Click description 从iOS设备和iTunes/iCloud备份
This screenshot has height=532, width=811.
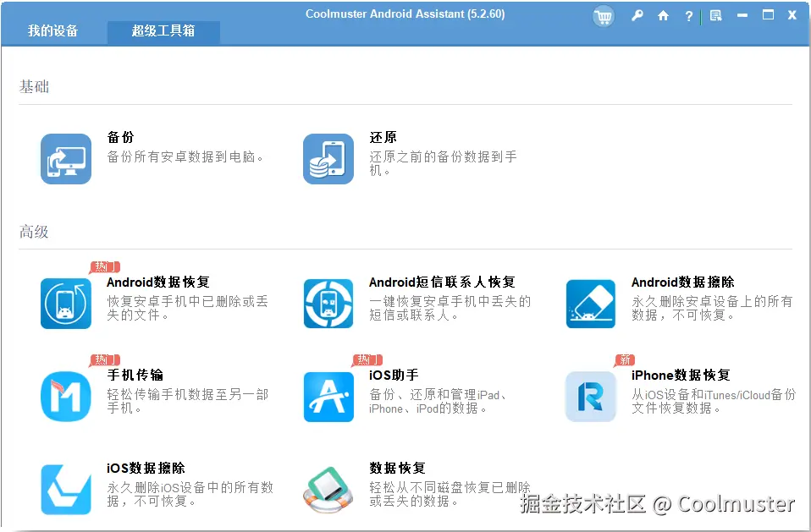[x=714, y=401]
